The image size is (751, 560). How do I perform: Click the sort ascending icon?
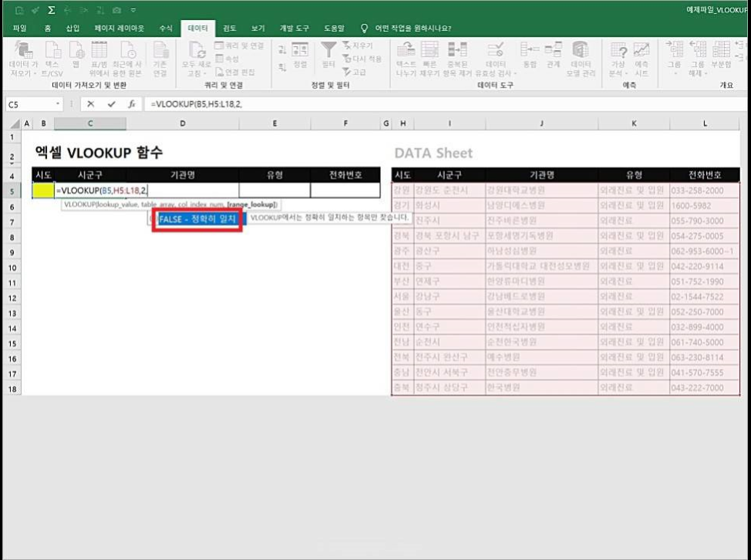pos(282,50)
